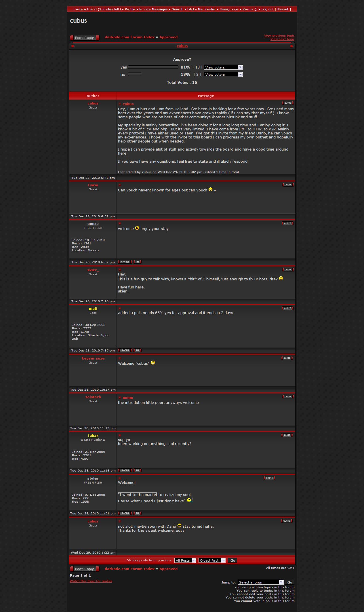Click the View previous topic link
Image resolution: width=364 pixels, height=612 pixels.
pyautogui.click(x=279, y=36)
